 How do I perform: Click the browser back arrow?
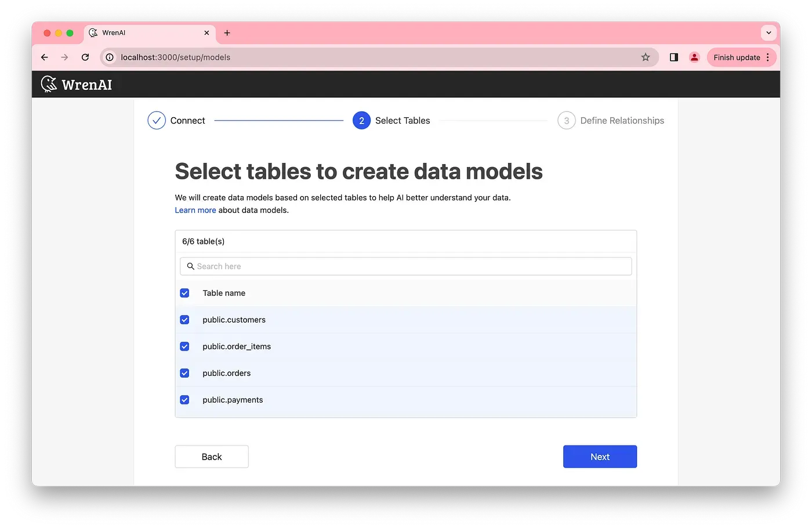(45, 57)
